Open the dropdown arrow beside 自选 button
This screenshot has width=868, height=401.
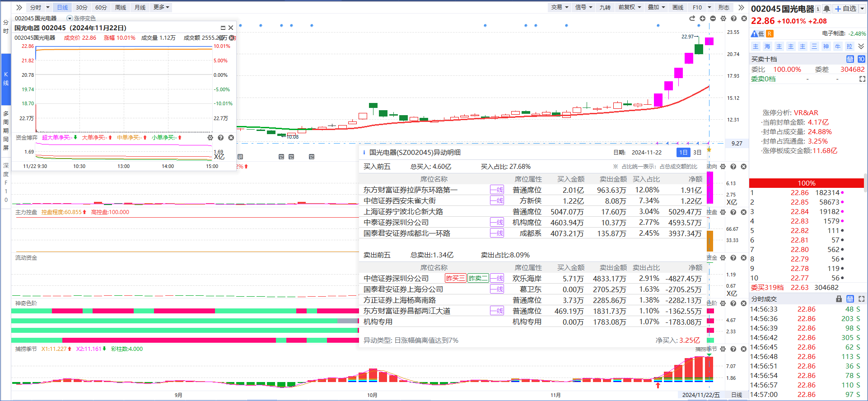pyautogui.click(x=862, y=9)
